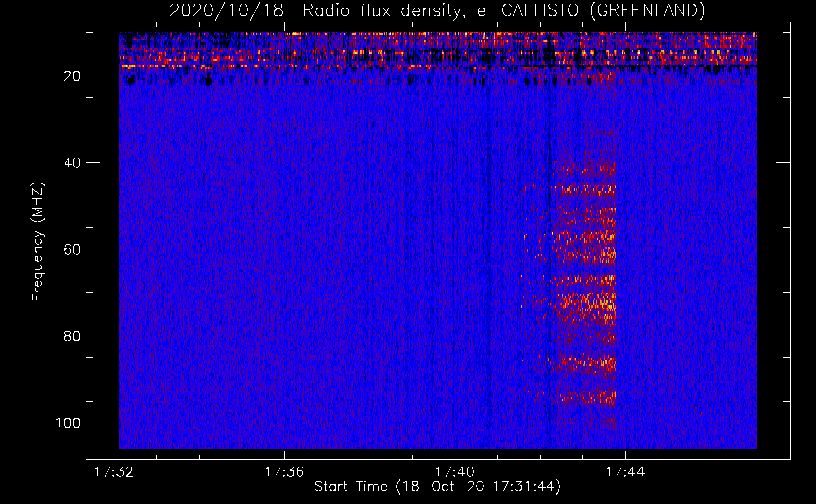
Task: Click the 17:40 time tick label
Action: (455, 472)
